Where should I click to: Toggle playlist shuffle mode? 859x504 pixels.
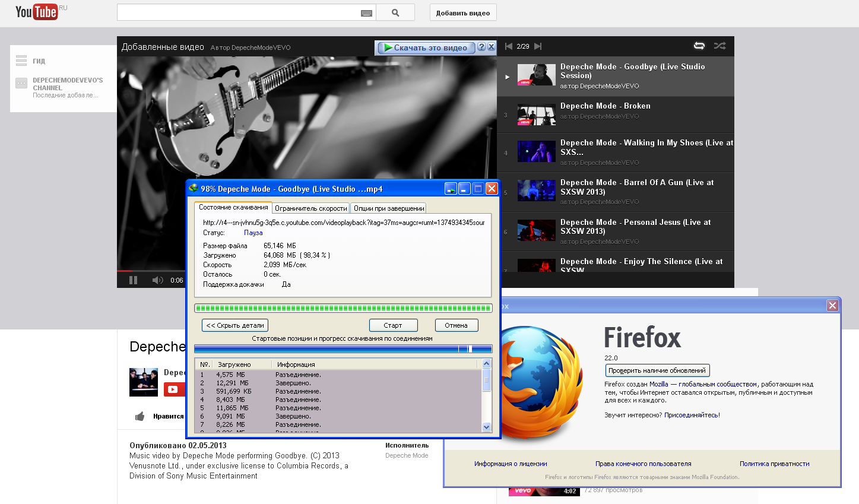[719, 46]
